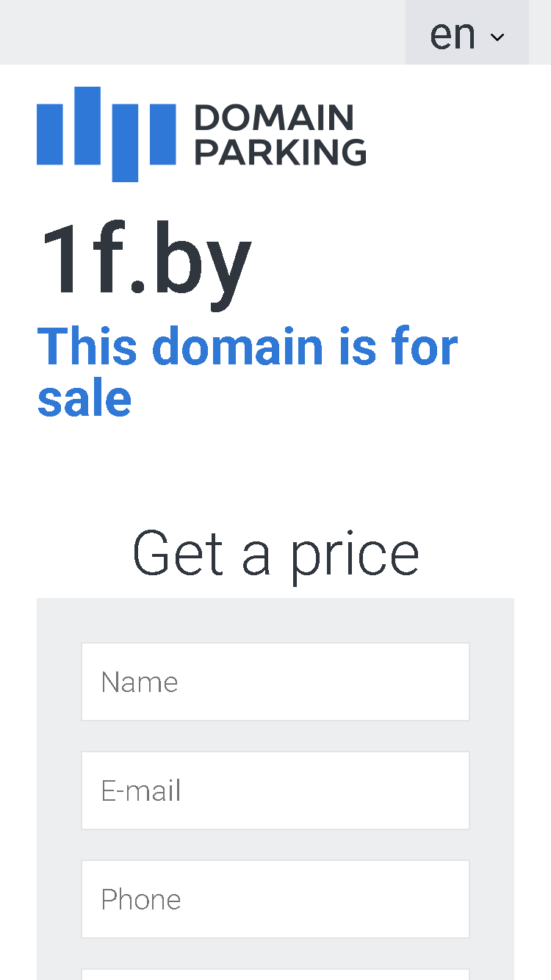This screenshot has height=980, width=551.
Task: Select the word "DOMAIN" in the logo
Action: tap(274, 118)
